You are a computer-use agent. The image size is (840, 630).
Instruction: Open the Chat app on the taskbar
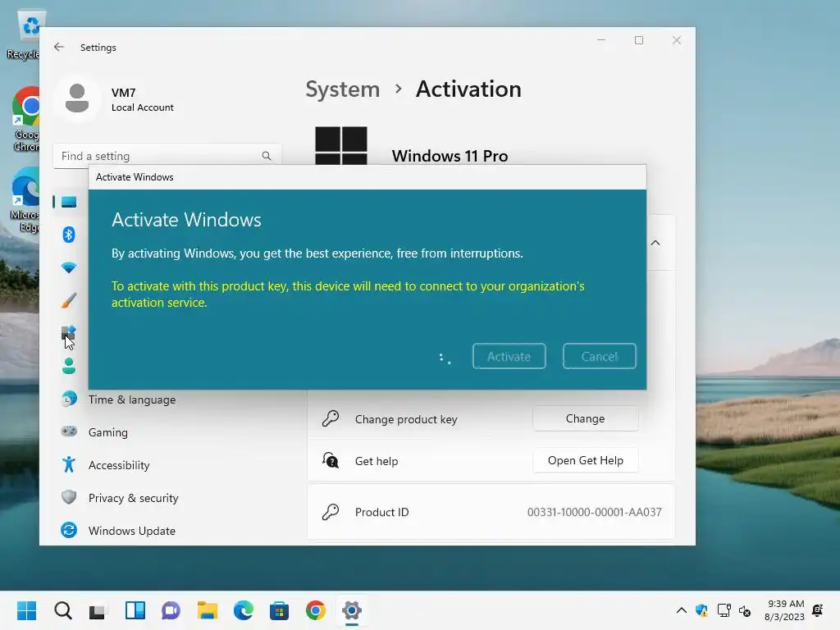pos(171,610)
